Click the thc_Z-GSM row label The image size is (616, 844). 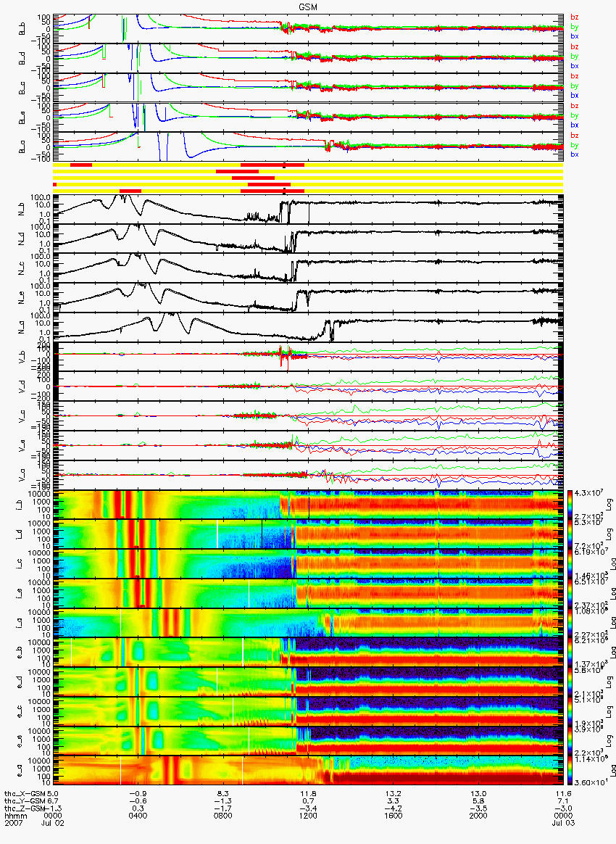point(25,809)
